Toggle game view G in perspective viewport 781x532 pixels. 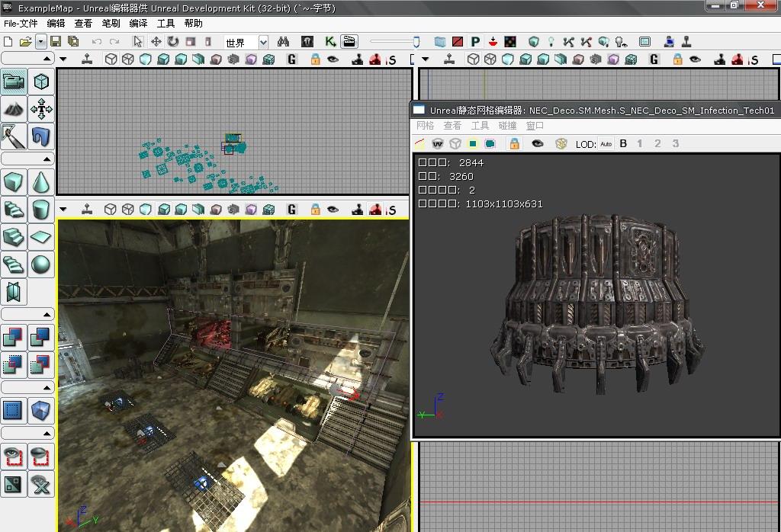point(292,210)
